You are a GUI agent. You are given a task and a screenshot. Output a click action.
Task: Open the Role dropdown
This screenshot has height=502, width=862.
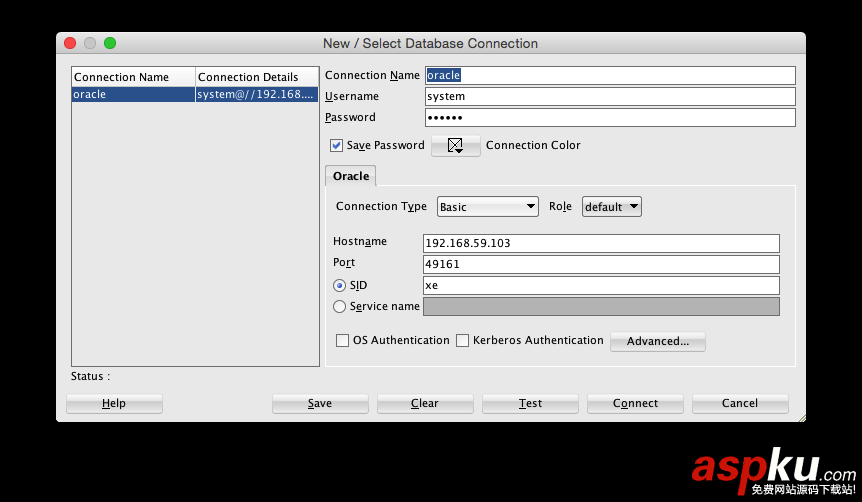pos(612,207)
